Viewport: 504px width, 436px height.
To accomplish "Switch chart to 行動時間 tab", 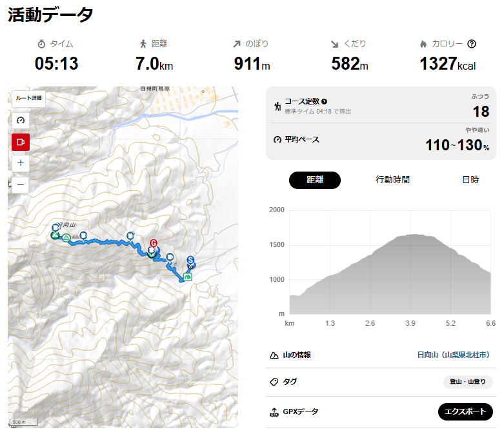I will [392, 179].
